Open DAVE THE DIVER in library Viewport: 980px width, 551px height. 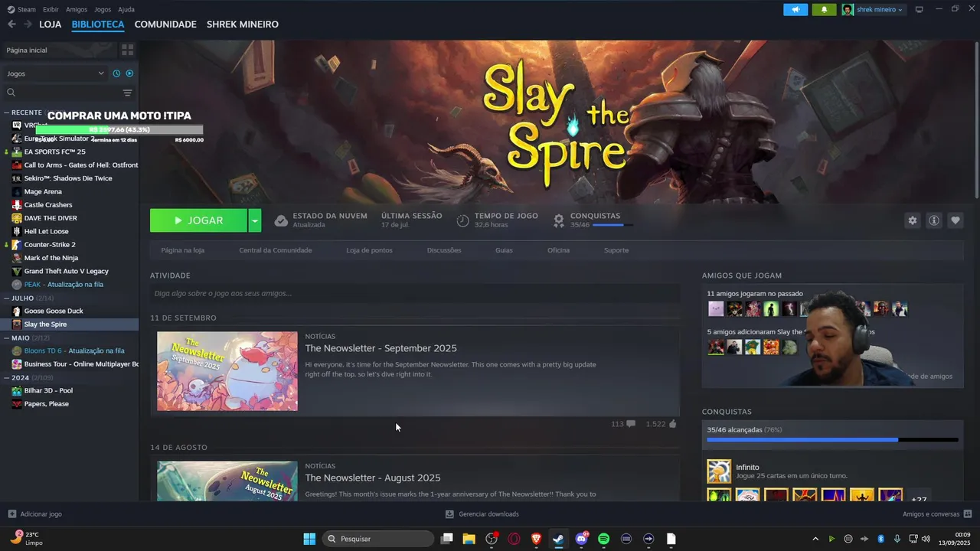[51, 218]
